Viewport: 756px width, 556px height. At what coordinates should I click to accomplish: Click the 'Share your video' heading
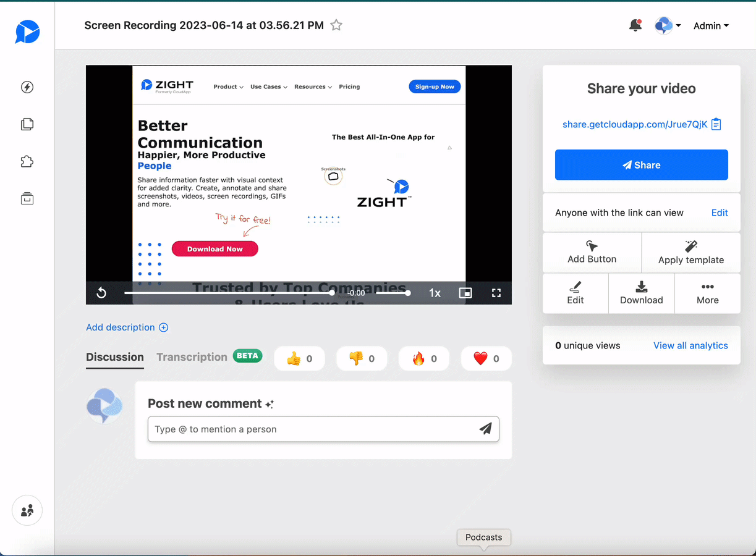coord(642,88)
